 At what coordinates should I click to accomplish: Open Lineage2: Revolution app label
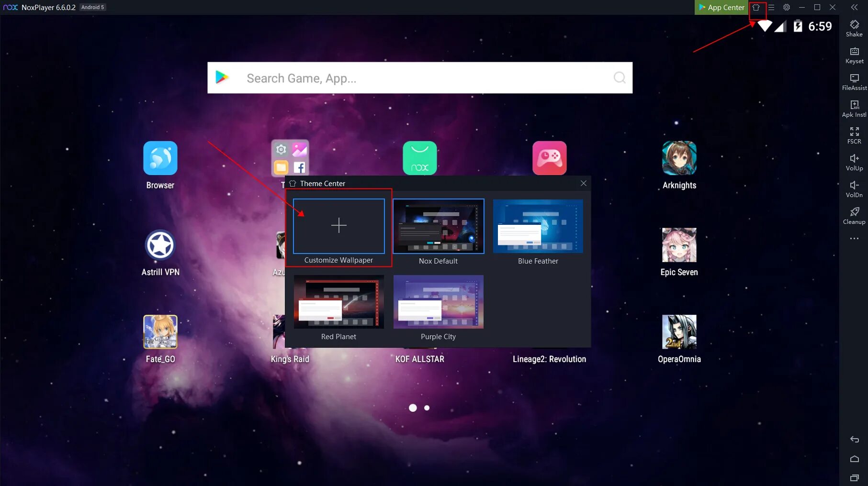[x=549, y=359]
